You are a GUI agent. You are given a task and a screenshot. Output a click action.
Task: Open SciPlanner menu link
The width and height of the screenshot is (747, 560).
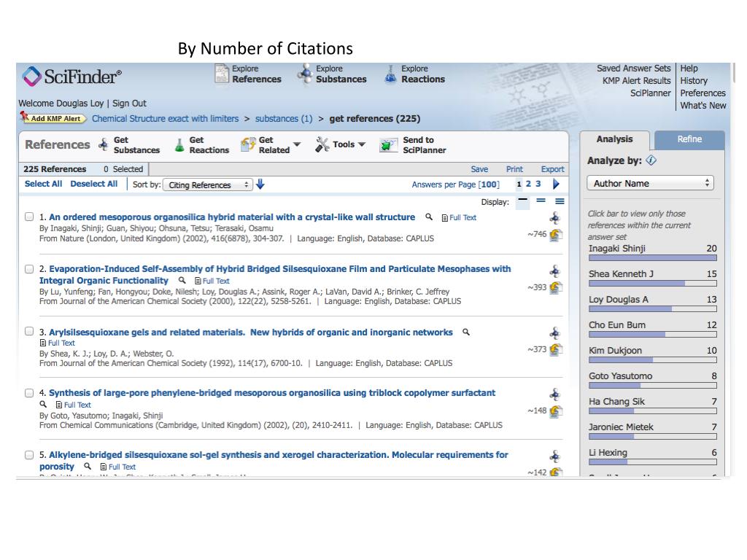click(650, 93)
